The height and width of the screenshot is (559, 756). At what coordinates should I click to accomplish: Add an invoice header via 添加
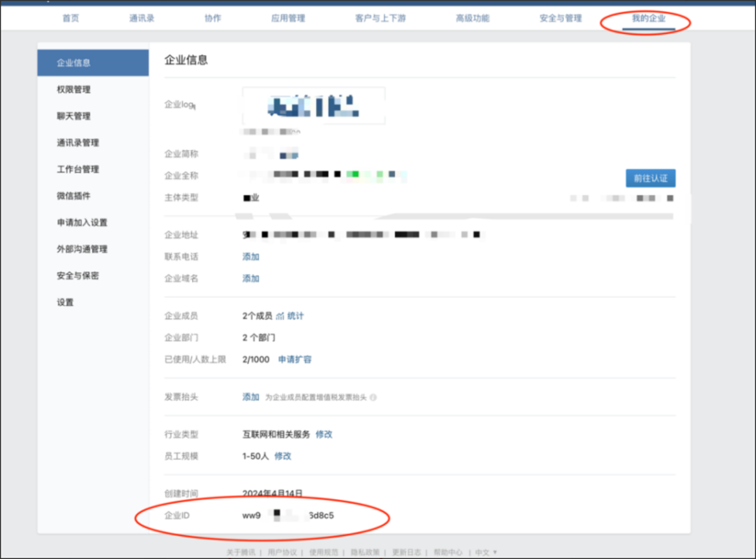click(x=251, y=397)
